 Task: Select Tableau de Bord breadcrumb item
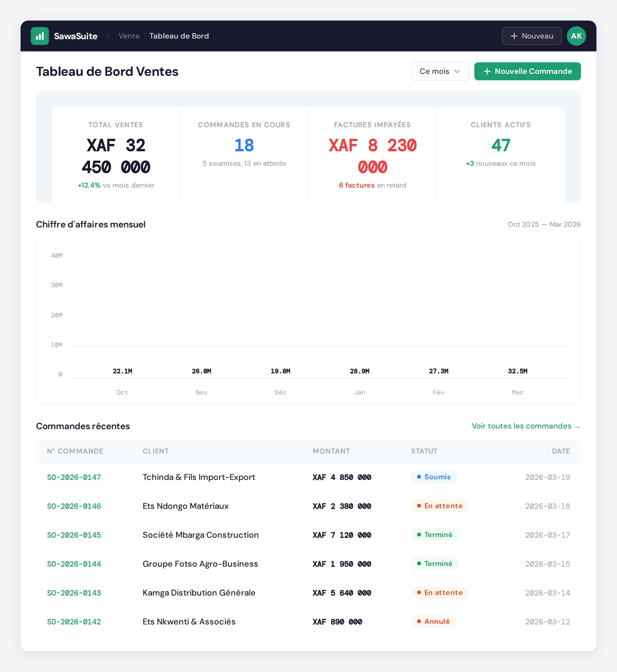pos(179,36)
